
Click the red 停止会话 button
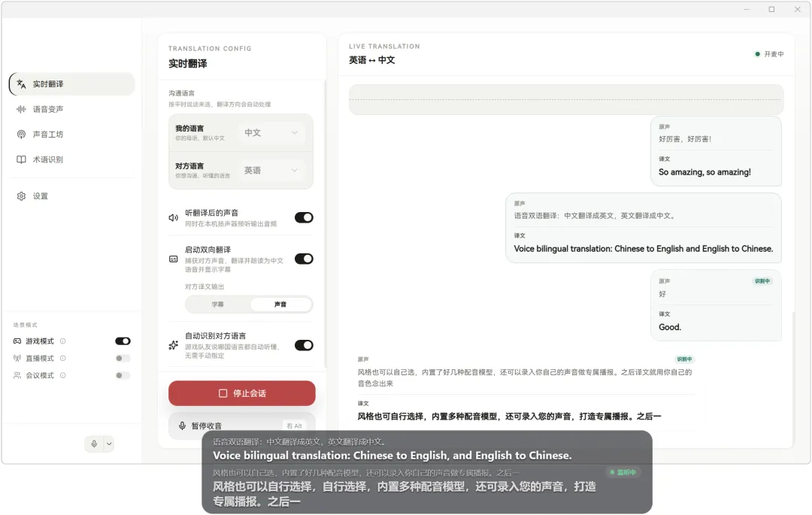[242, 393]
